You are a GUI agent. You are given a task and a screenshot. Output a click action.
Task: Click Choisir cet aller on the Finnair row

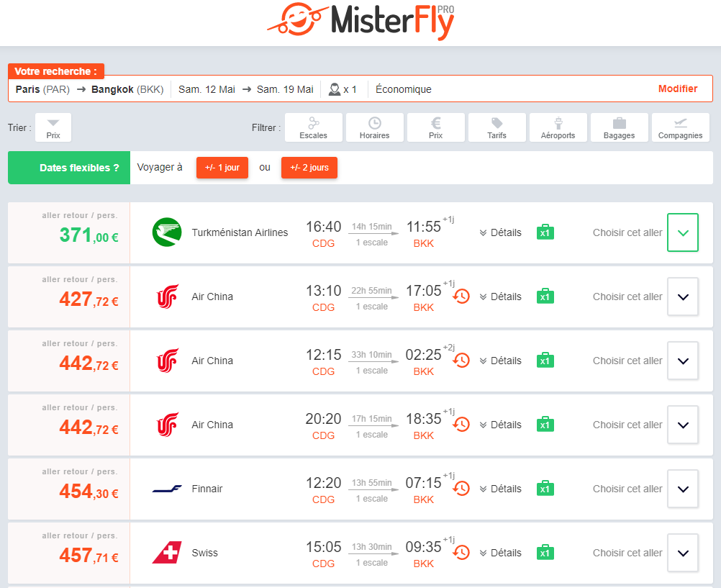pyautogui.click(x=627, y=489)
